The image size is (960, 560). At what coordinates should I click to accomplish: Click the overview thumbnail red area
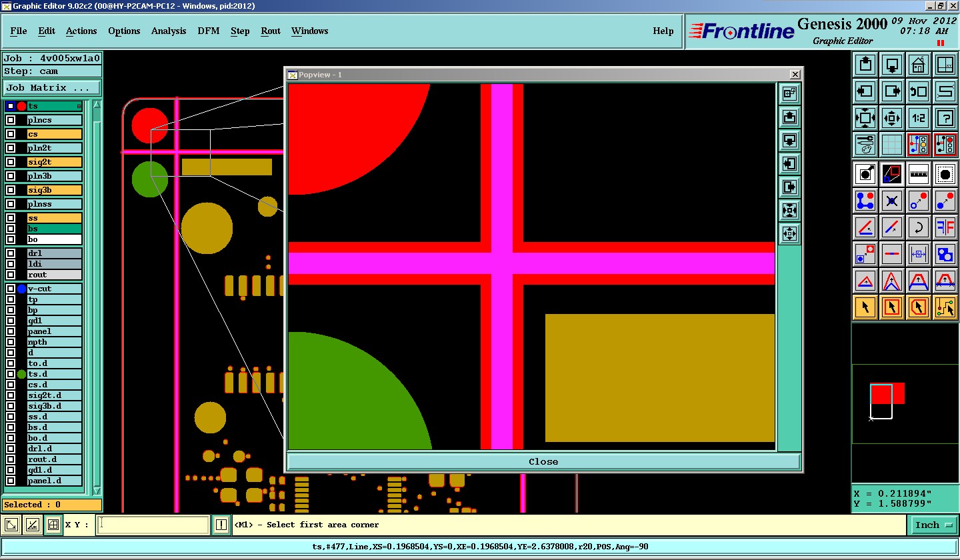[x=887, y=393]
